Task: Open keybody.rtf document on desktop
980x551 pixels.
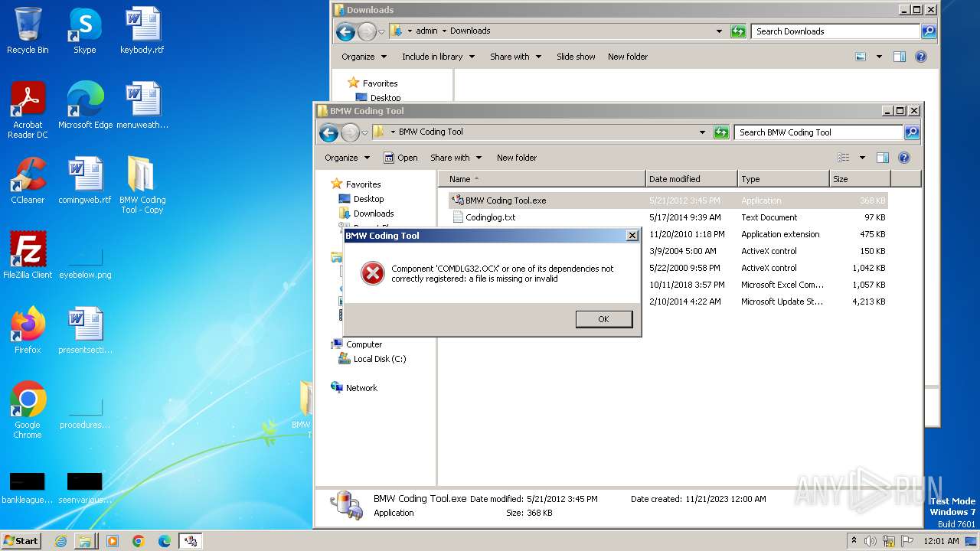Action: [142, 31]
